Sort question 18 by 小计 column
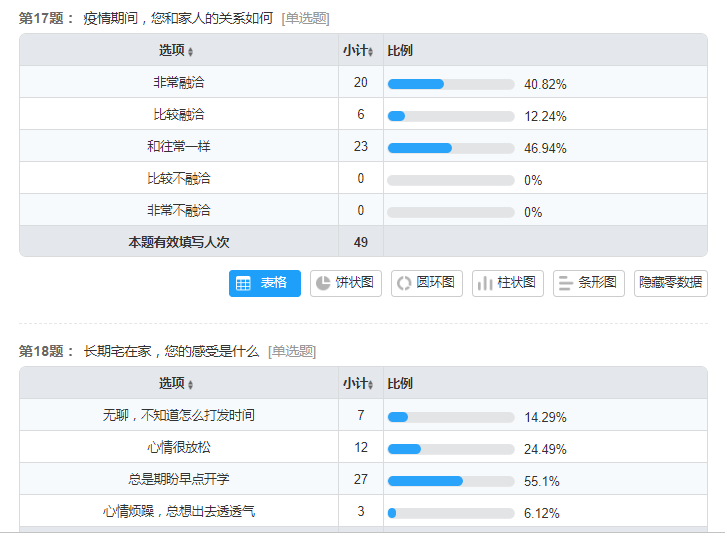The width and height of the screenshot is (725, 534). click(359, 383)
